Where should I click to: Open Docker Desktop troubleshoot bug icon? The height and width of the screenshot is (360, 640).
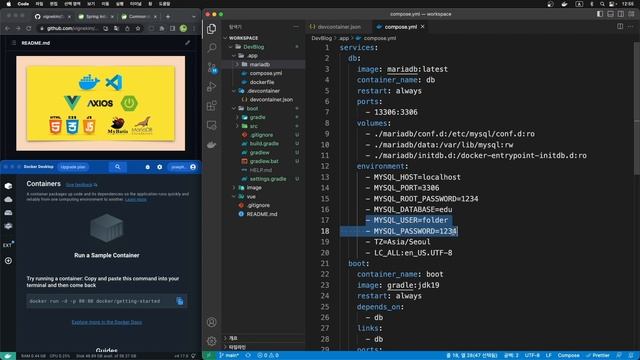click(x=147, y=167)
